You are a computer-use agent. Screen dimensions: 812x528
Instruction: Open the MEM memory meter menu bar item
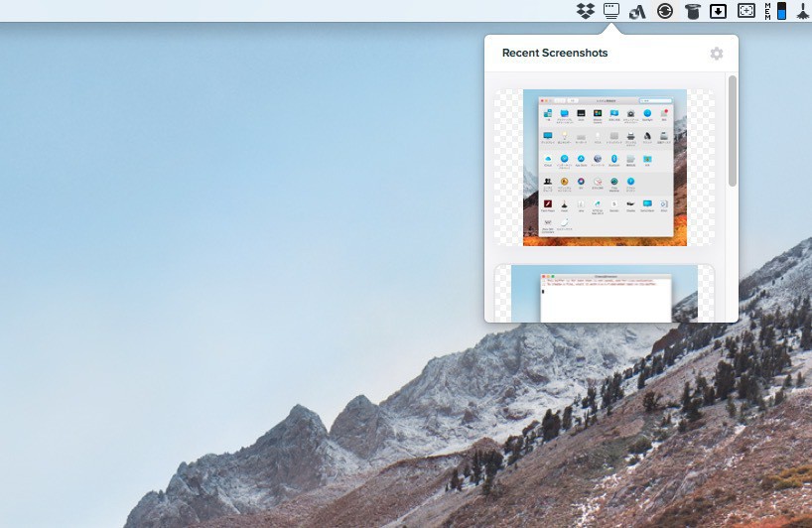point(775,11)
